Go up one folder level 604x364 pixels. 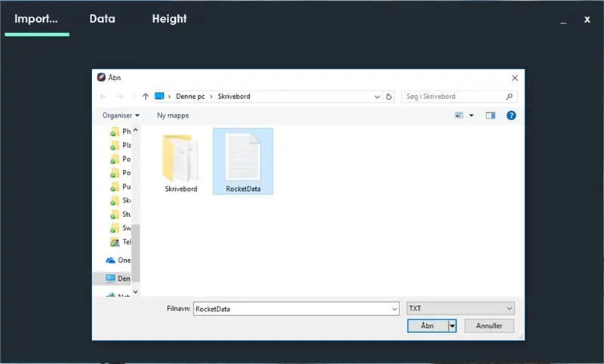coord(145,97)
